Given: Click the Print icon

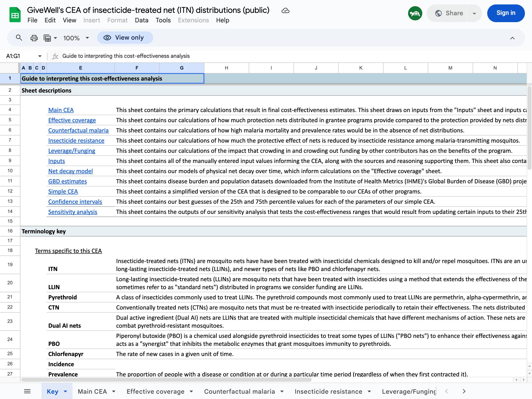Looking at the screenshot, I should [x=34, y=37].
